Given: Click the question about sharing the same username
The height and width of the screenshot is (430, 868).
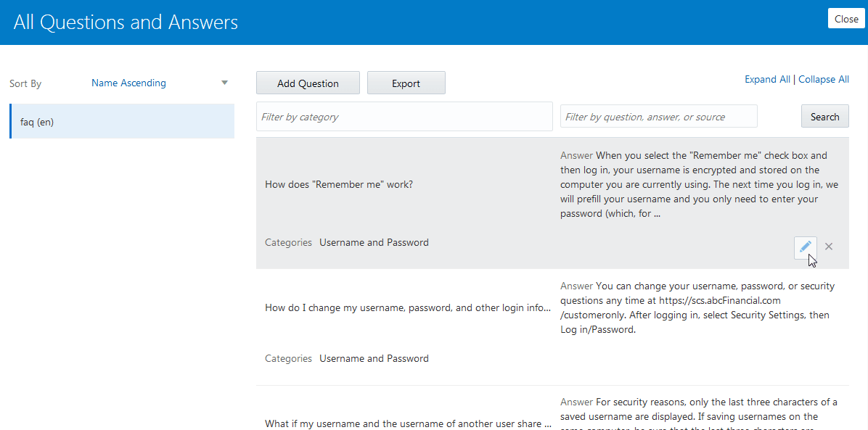Looking at the screenshot, I should (406, 423).
